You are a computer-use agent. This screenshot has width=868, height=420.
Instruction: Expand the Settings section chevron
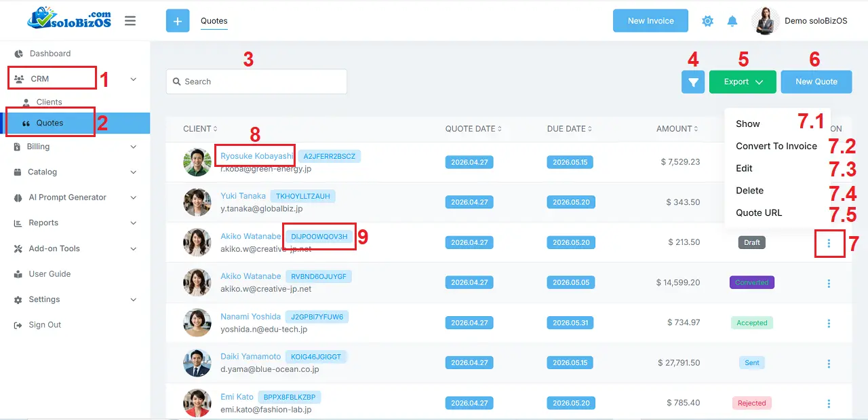click(x=134, y=300)
